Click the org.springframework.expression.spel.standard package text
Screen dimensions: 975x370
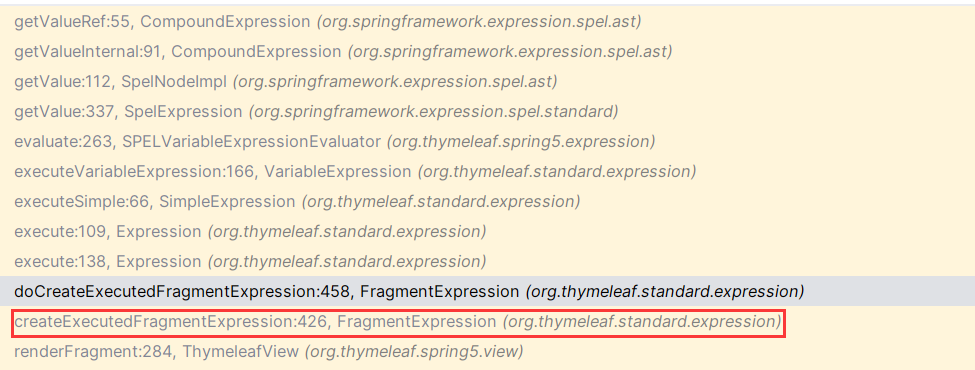coord(433,113)
